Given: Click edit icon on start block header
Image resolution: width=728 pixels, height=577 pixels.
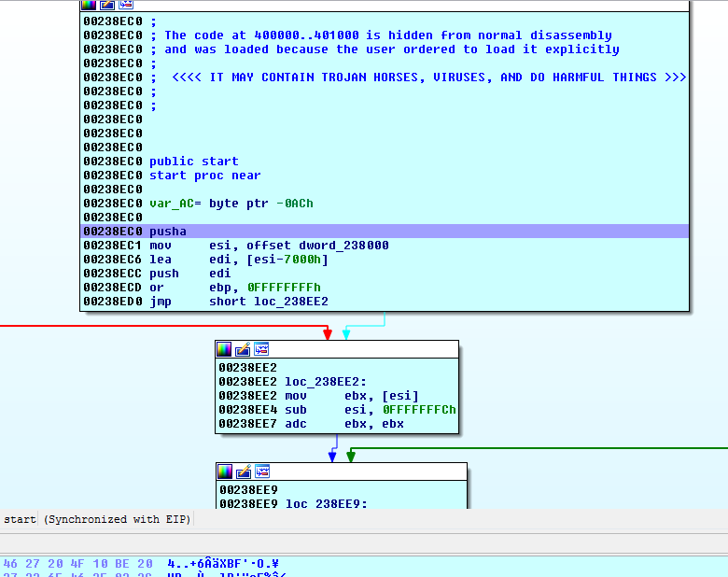Looking at the screenshot, I should coord(107,5).
